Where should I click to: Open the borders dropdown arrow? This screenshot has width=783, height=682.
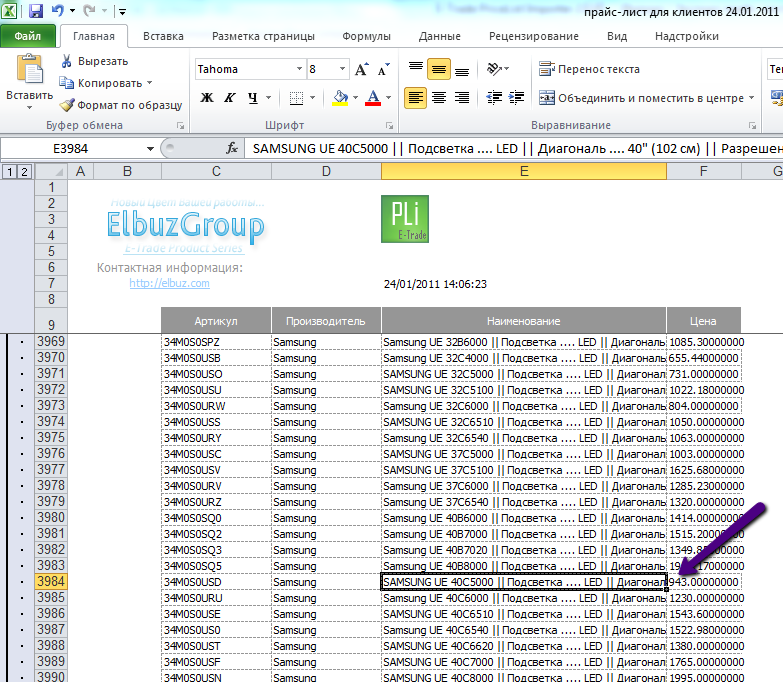[x=313, y=98]
